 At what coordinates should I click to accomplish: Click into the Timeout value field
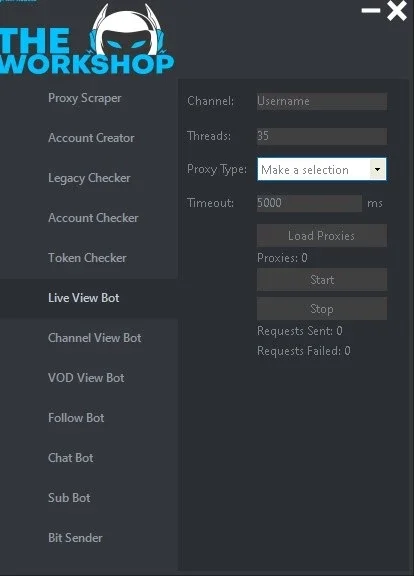pyautogui.click(x=309, y=203)
